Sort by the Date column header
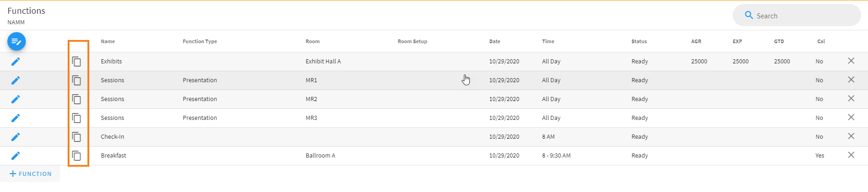The image size is (868, 192). point(494,41)
